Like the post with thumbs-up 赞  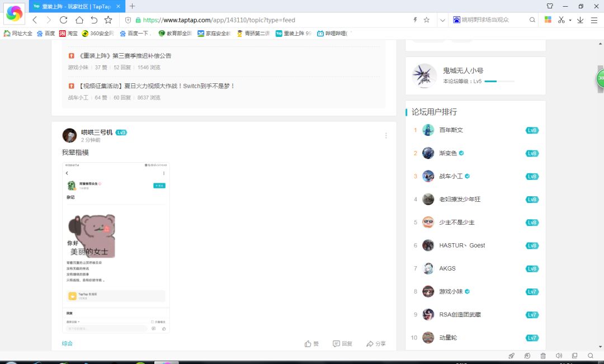pyautogui.click(x=312, y=343)
